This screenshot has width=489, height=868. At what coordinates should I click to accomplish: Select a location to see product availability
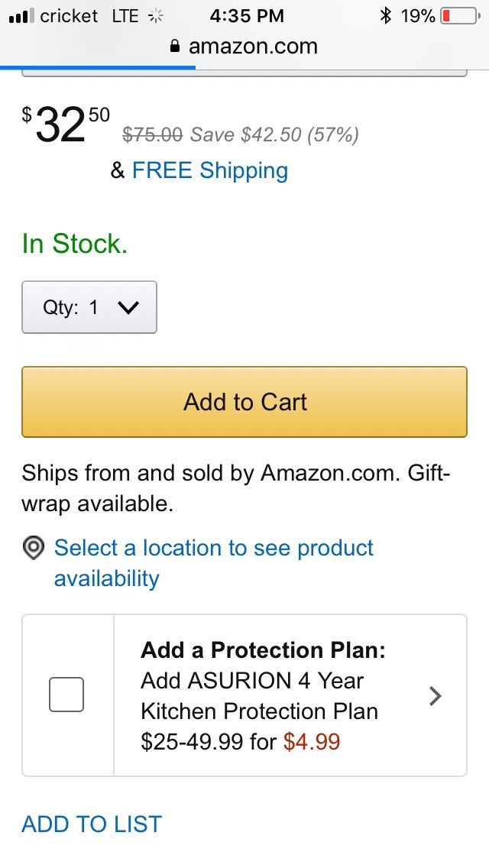[214, 563]
